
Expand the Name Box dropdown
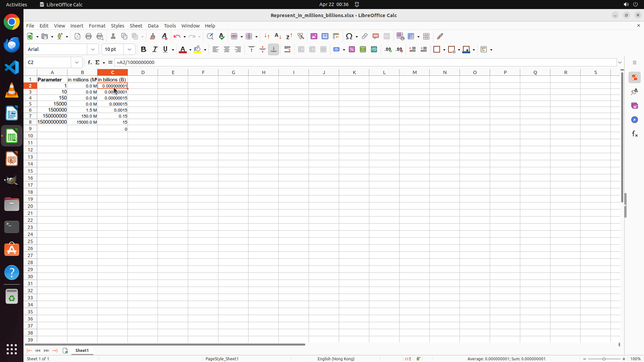(x=77, y=62)
